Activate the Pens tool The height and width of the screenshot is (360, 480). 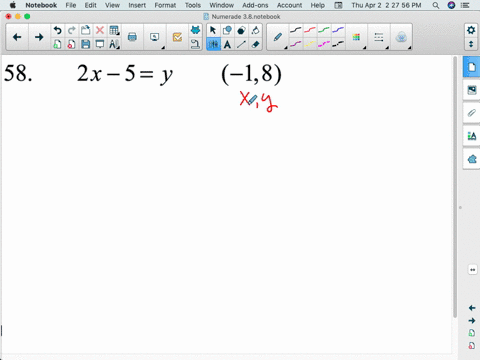coord(213,44)
